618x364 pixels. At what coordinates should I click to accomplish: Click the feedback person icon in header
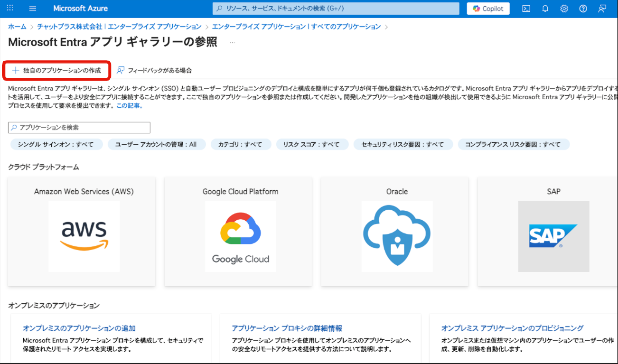602,9
